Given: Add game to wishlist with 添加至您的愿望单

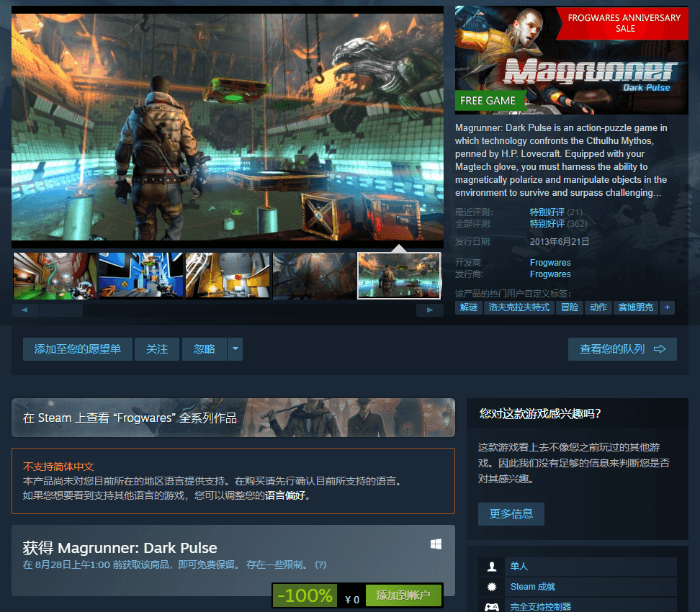Looking at the screenshot, I should point(77,349).
